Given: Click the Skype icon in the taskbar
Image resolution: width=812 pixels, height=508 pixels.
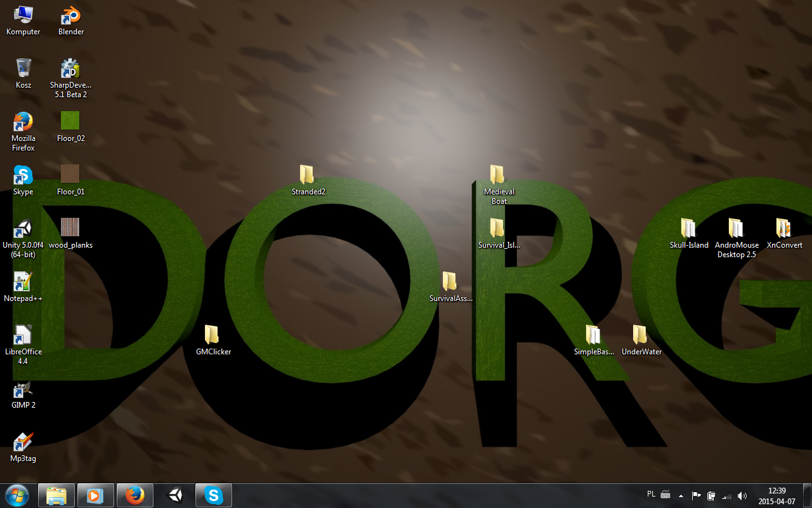Looking at the screenshot, I should click(214, 495).
